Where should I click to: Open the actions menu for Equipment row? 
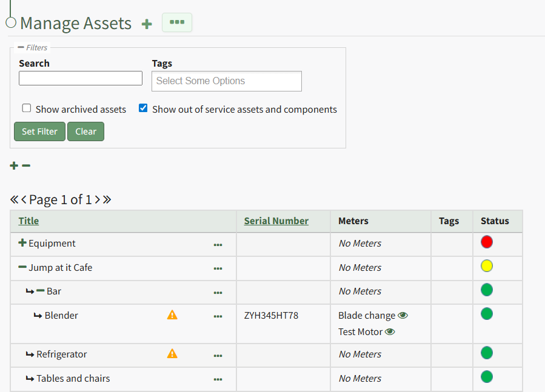(x=218, y=245)
